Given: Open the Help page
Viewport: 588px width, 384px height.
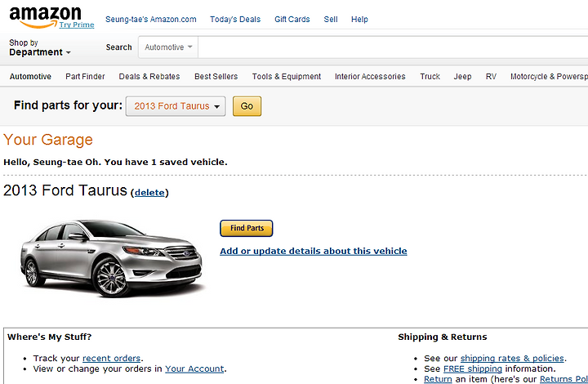Looking at the screenshot, I should [359, 19].
